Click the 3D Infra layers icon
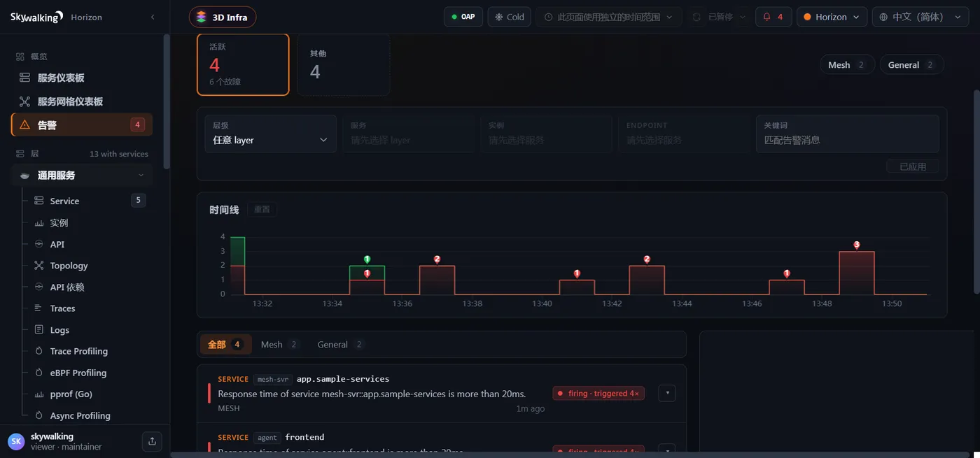This screenshot has width=980, height=458. (x=201, y=17)
